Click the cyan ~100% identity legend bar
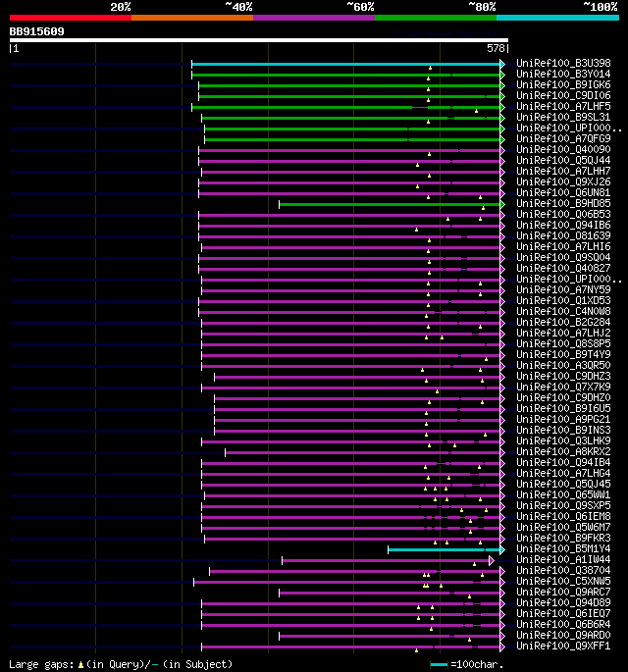The width and height of the screenshot is (628, 672). tap(557, 18)
